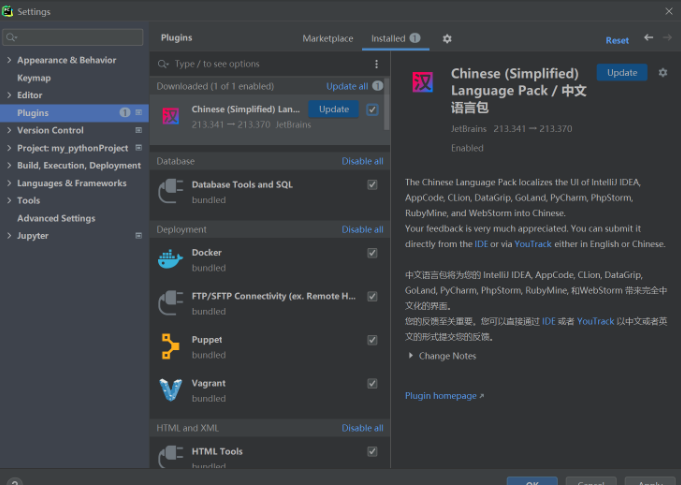Image resolution: width=681 pixels, height=485 pixels.
Task: Expand the Version Control node
Action: tap(9, 130)
